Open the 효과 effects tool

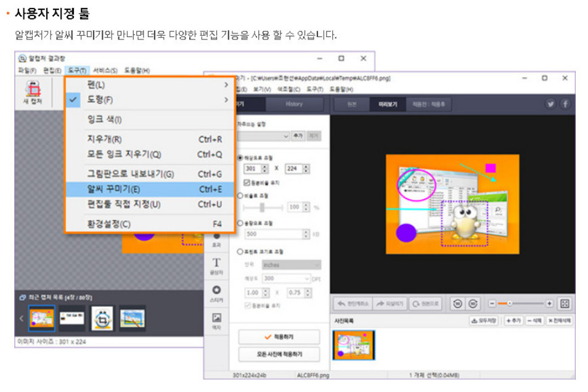point(216,240)
